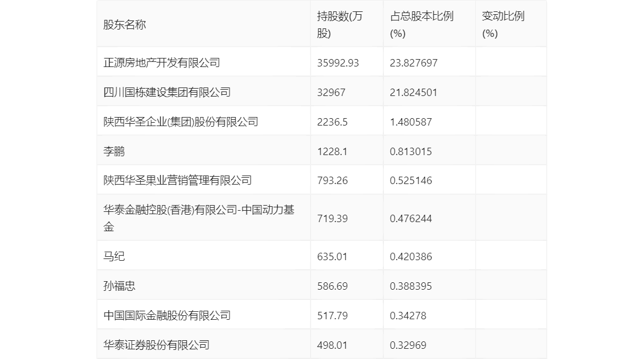Select 四川国栋建设集团有限公司 shareholder name

tap(167, 93)
